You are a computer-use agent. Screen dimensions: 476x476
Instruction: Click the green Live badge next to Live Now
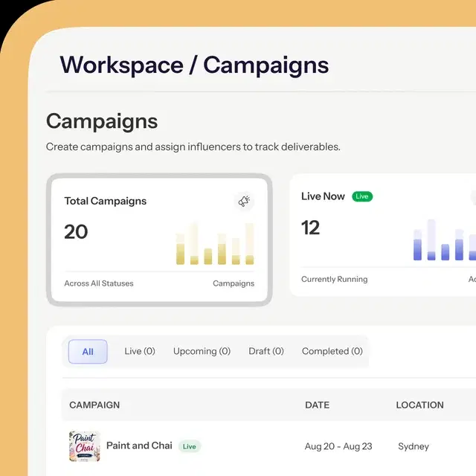pos(362,196)
